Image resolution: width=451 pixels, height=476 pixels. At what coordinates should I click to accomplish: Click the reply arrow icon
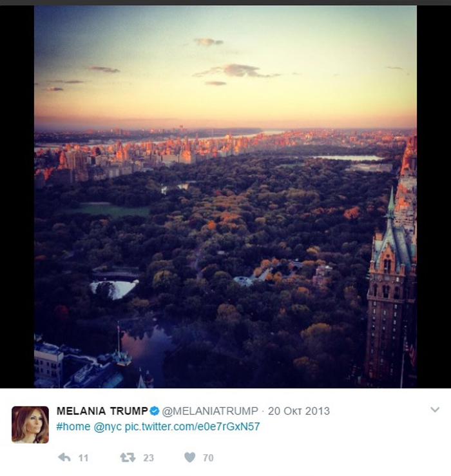64,457
